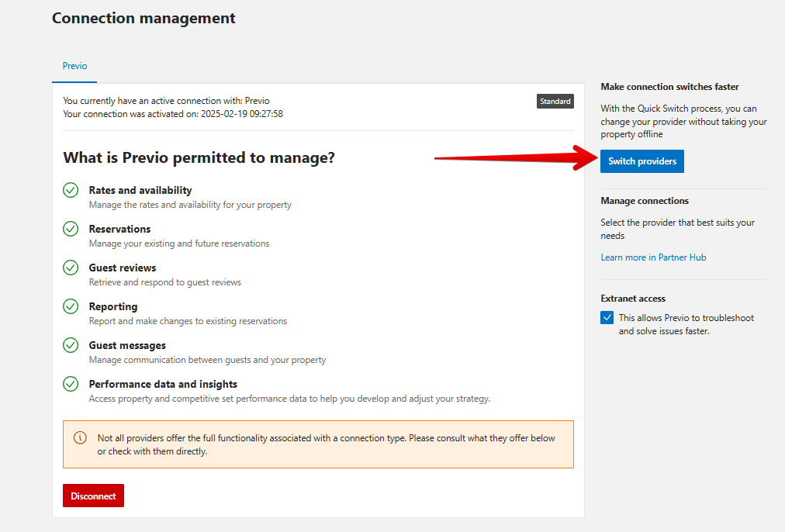
Task: Click the Quick Switch process explanation text
Action: [683, 121]
